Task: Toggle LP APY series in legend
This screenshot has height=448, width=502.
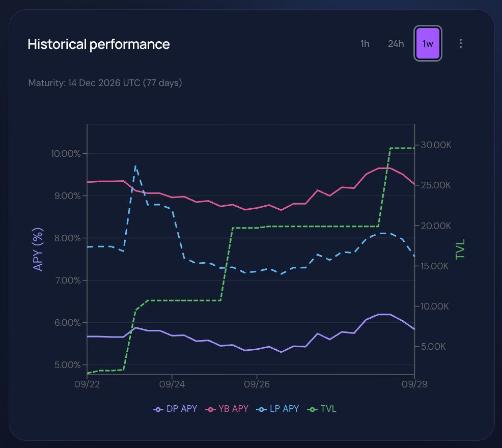Action: (277, 409)
